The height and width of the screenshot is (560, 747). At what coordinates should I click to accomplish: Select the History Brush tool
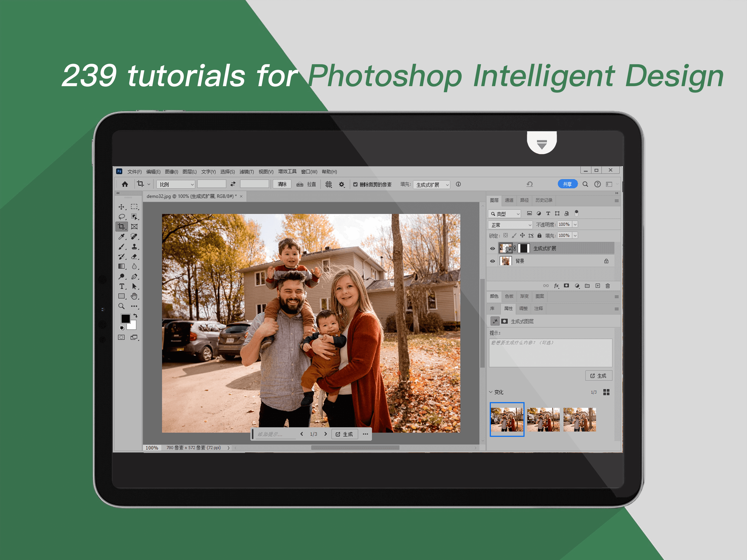[122, 257]
